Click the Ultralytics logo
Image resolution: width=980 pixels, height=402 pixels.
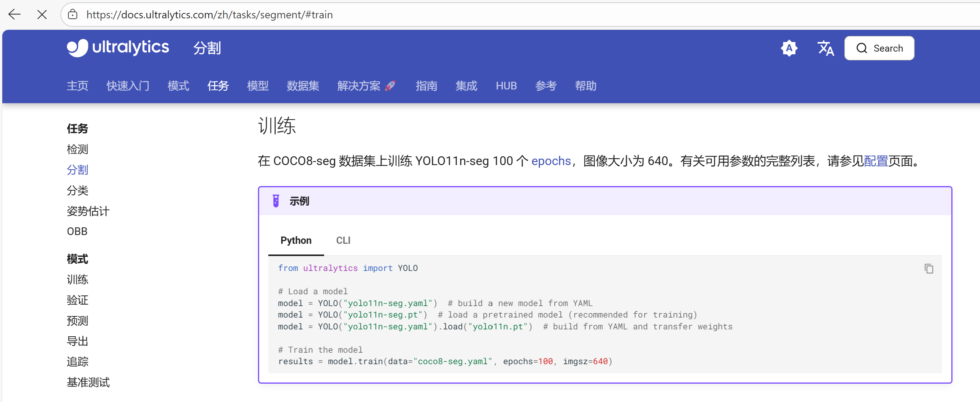click(118, 48)
